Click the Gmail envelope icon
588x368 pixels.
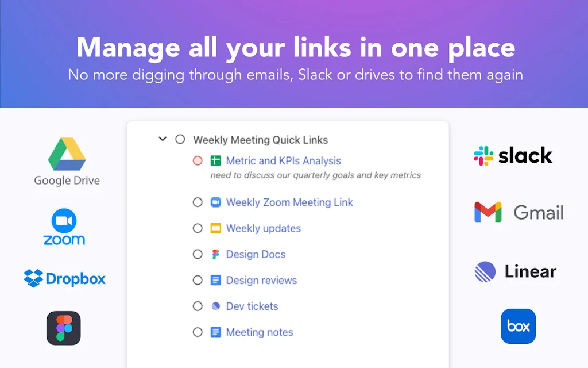[x=488, y=212]
